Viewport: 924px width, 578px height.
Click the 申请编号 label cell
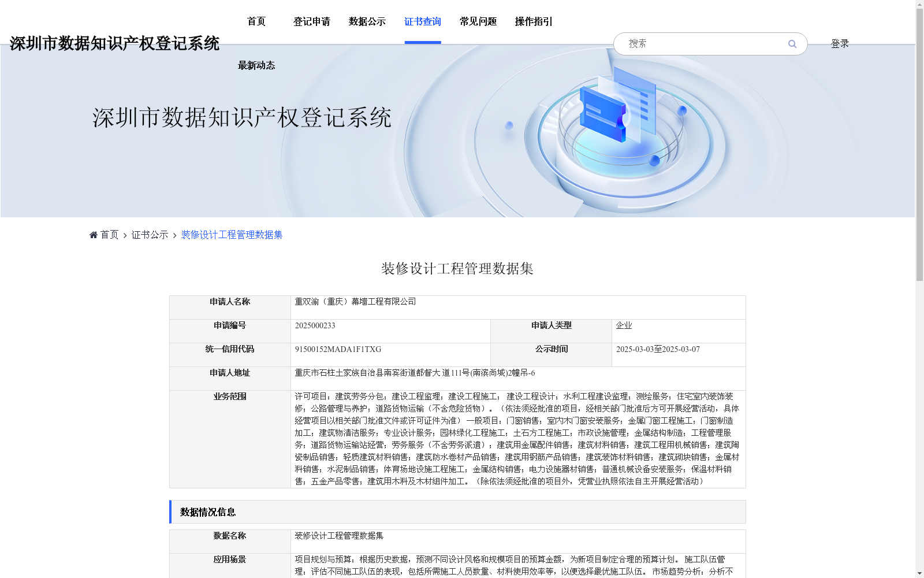coord(230,331)
